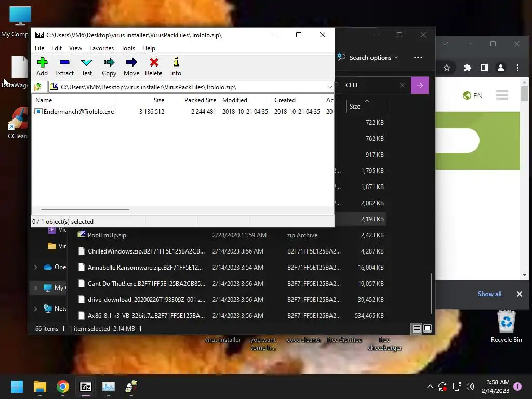Change language with the EN globe

(472, 96)
